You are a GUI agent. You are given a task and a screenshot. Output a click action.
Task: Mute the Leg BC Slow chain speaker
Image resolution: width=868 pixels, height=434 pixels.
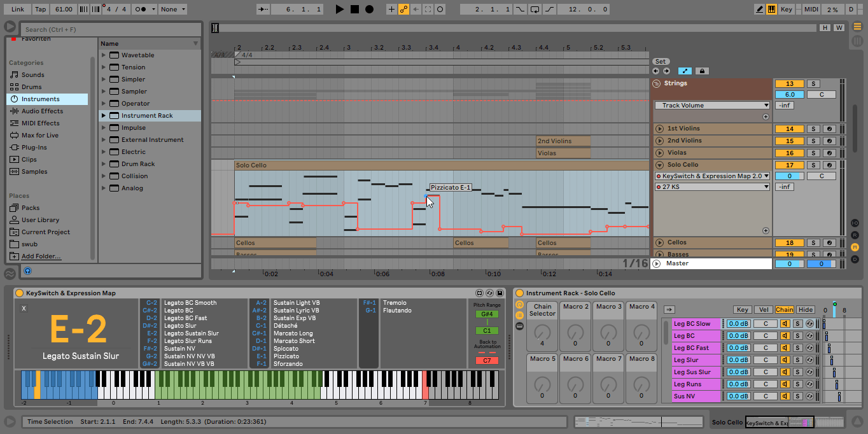point(785,324)
